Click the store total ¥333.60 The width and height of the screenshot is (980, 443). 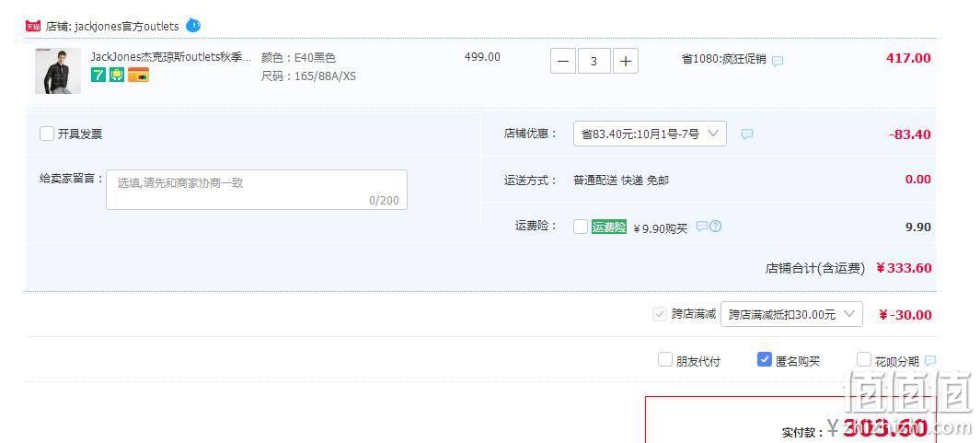[x=904, y=268]
